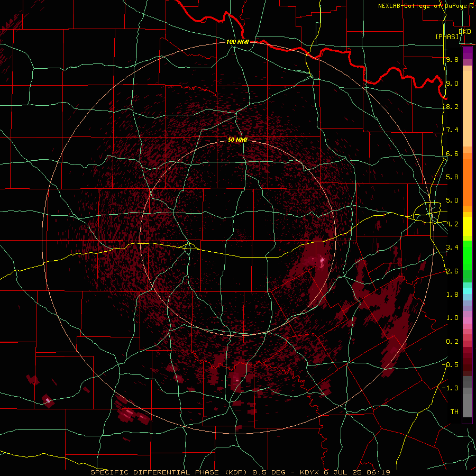Click the "50 NMI" range ring label
The height and width of the screenshot is (476, 476).
pyautogui.click(x=237, y=140)
